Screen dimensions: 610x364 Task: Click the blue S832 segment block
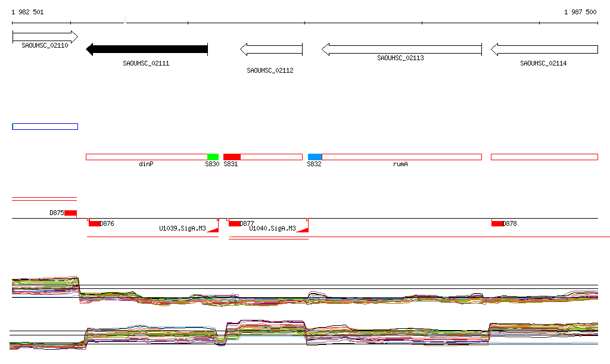(x=315, y=157)
